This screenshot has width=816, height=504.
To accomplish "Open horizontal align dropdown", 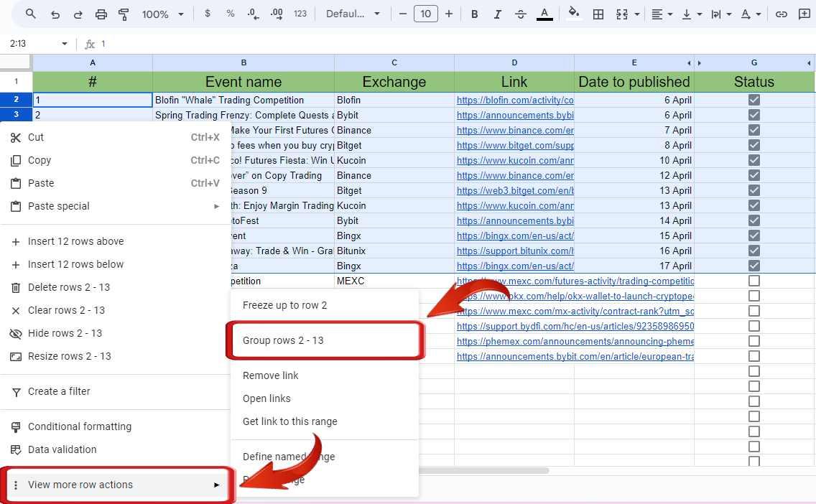I will click(x=662, y=14).
